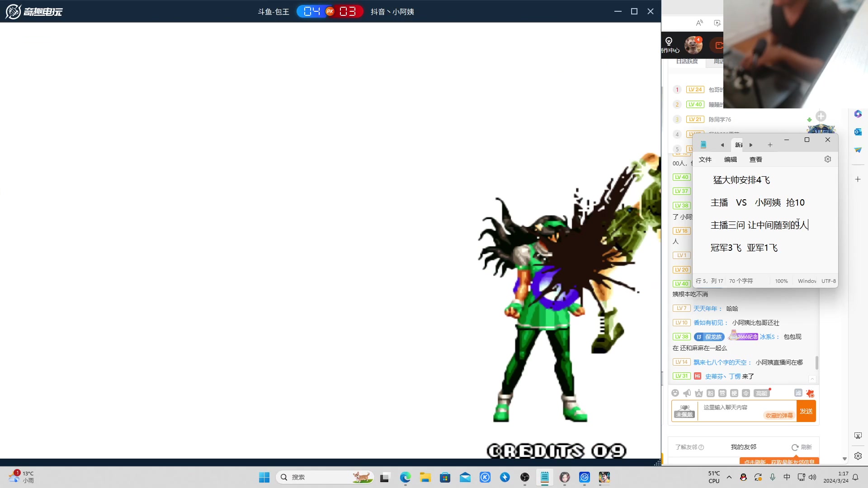Open the 编辑 menu in Notepad
This screenshot has height=488, width=868.
coord(731,160)
